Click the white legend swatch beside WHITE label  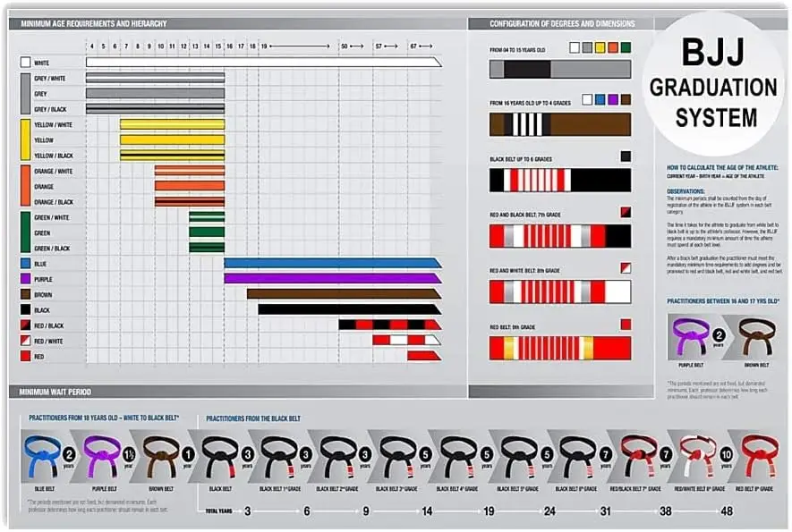coord(25,63)
